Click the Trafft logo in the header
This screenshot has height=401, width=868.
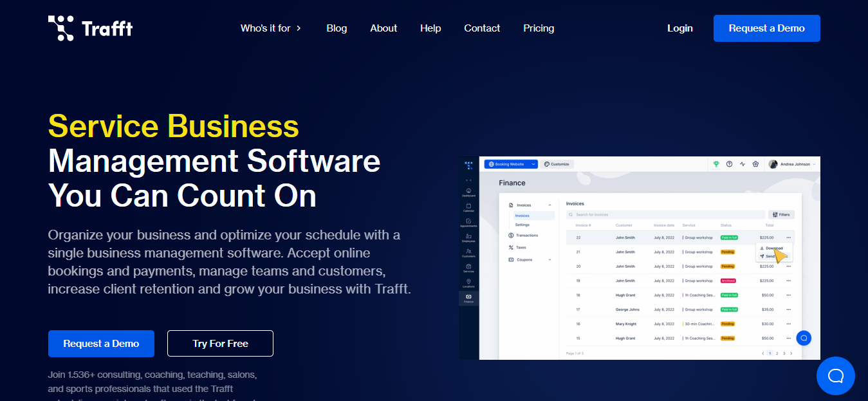(91, 28)
